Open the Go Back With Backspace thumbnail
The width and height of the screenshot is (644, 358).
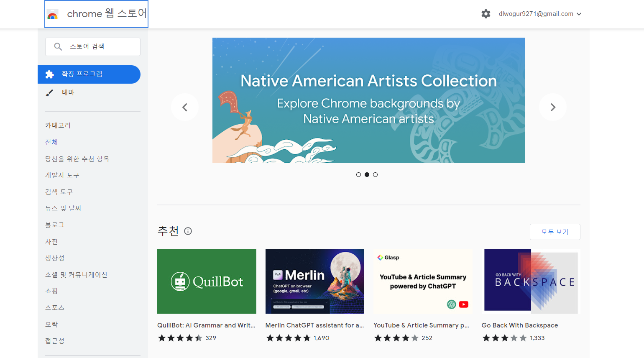pos(531,281)
